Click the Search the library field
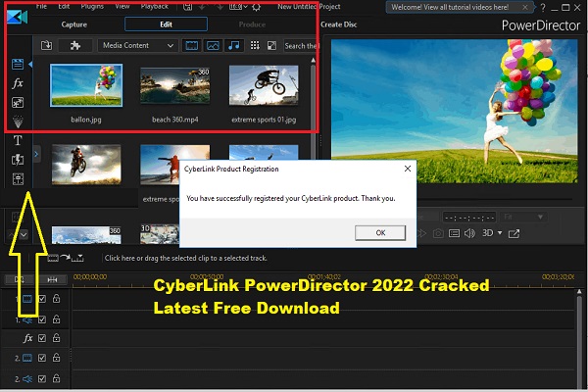Screen dimensions: 588x392 pyautogui.click(x=300, y=46)
